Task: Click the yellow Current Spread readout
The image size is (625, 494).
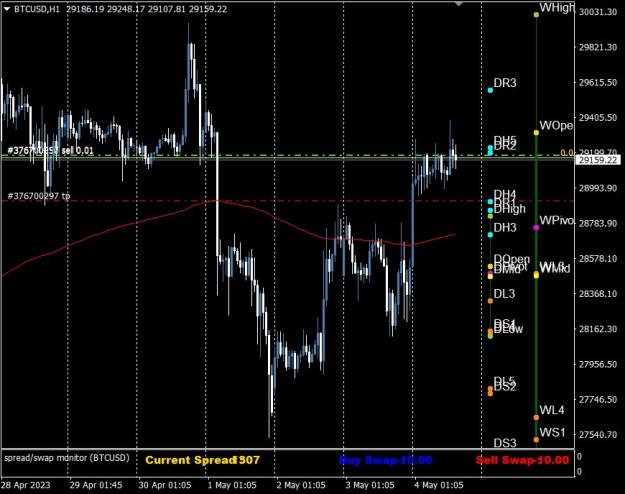Action: (202, 460)
